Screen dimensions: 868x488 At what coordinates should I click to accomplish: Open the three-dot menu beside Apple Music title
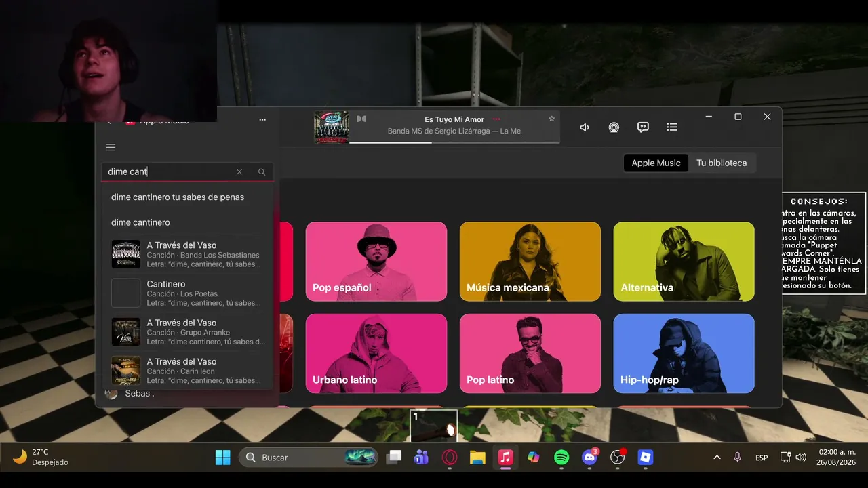[262, 120]
